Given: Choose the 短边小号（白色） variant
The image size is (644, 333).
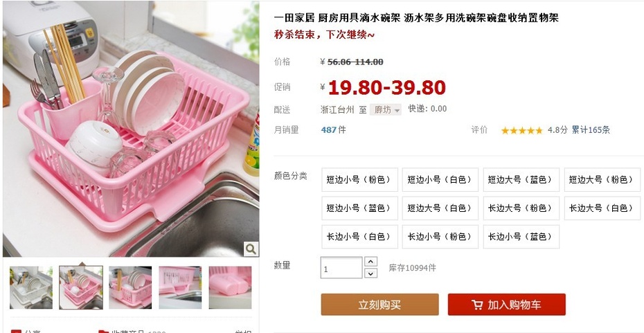Looking at the screenshot, I should coord(440,179).
